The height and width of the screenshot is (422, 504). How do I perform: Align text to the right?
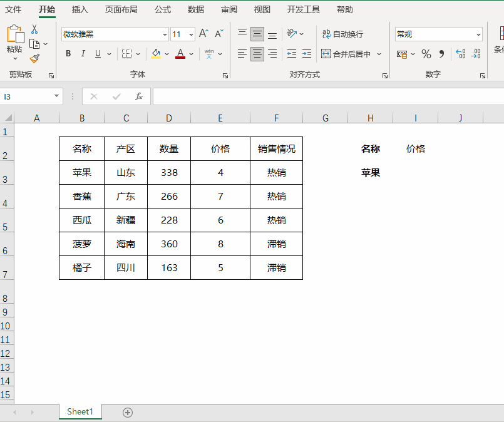click(272, 54)
